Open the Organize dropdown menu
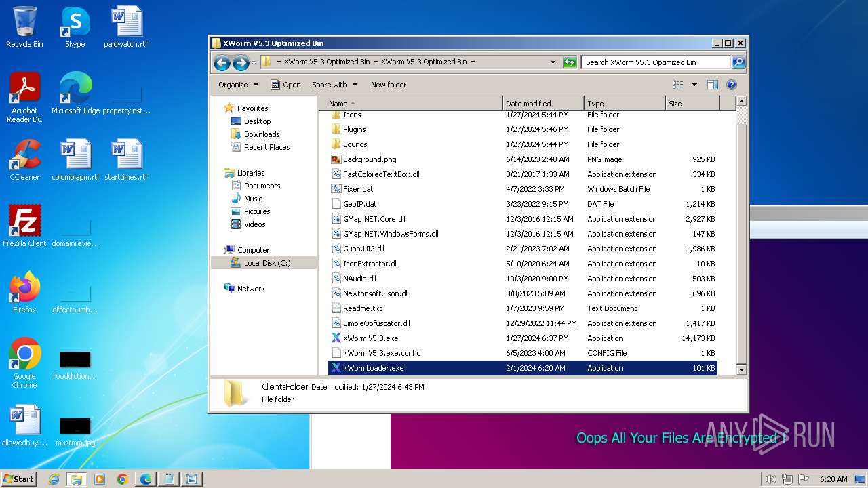Screen dimensions: 868x488 [238, 85]
